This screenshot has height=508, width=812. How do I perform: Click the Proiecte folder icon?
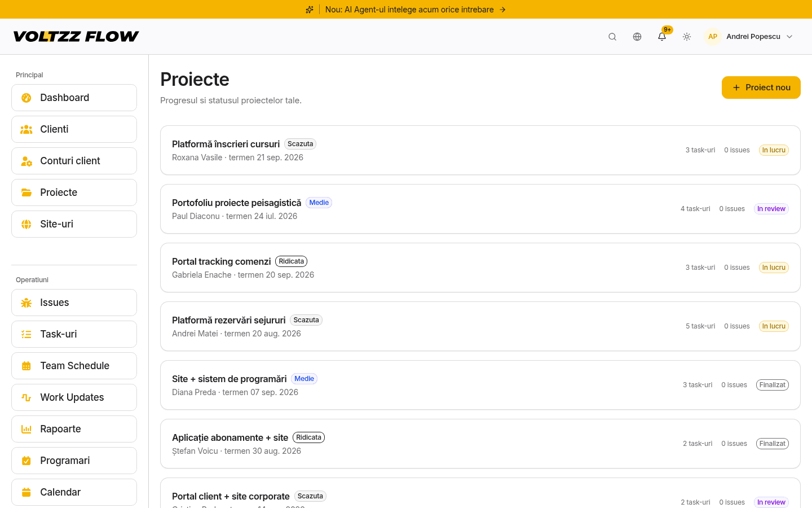[x=27, y=192]
